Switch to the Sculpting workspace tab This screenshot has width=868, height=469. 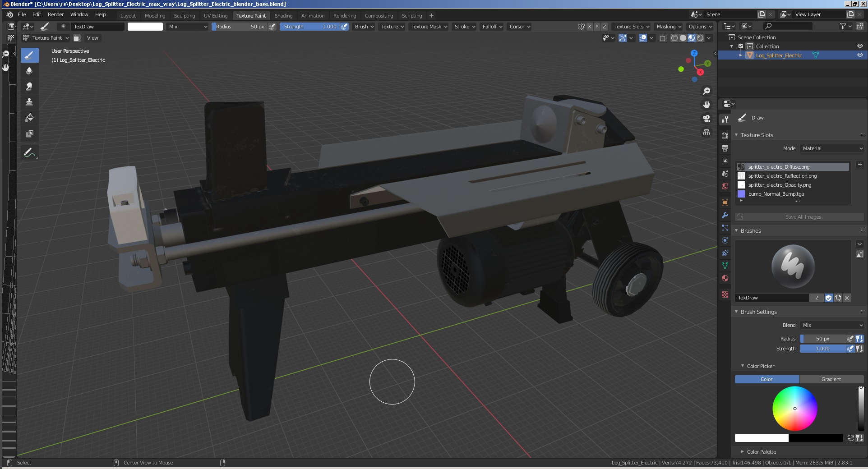pyautogui.click(x=185, y=16)
